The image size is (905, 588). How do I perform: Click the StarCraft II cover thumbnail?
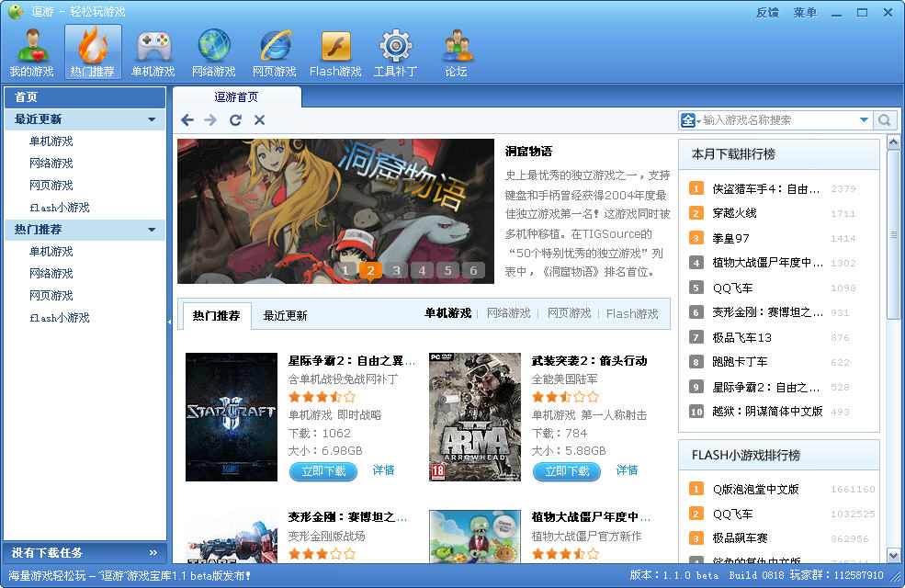click(231, 416)
